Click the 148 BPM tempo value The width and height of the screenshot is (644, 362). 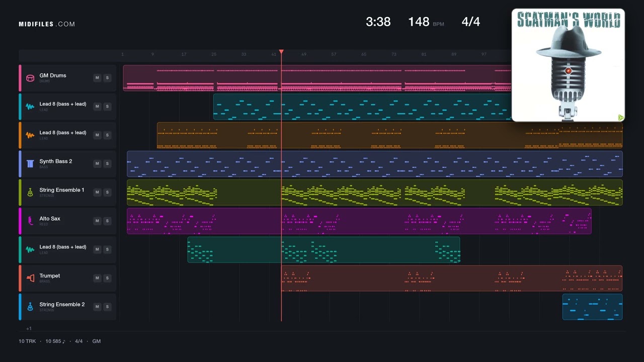419,22
